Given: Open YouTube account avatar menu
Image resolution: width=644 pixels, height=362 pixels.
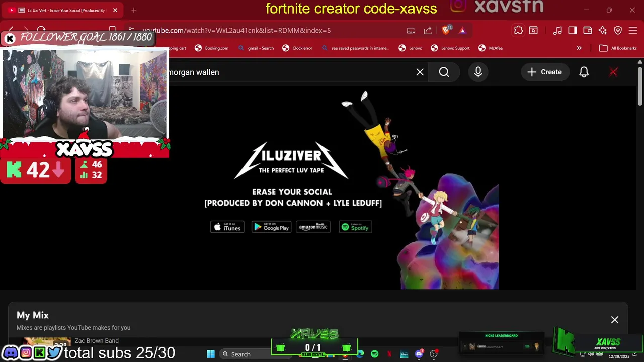Looking at the screenshot, I should [x=613, y=72].
